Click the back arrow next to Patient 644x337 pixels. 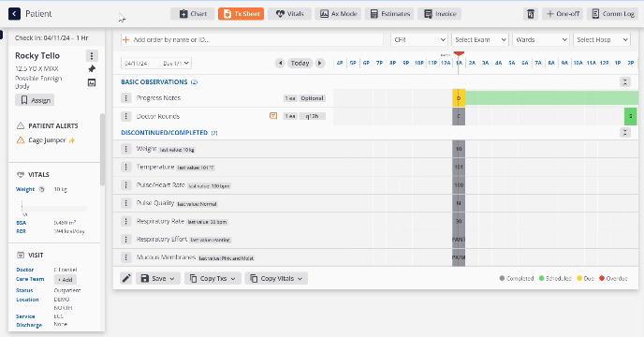point(14,13)
